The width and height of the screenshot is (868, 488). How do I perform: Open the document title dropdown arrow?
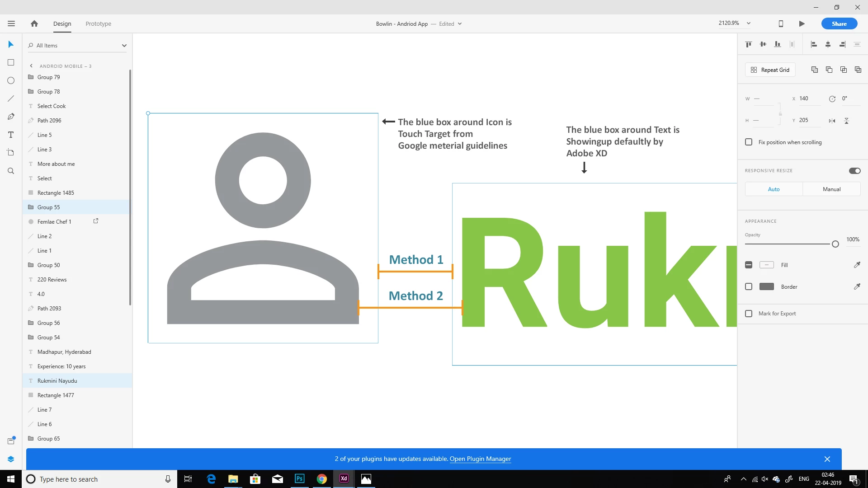(460, 24)
